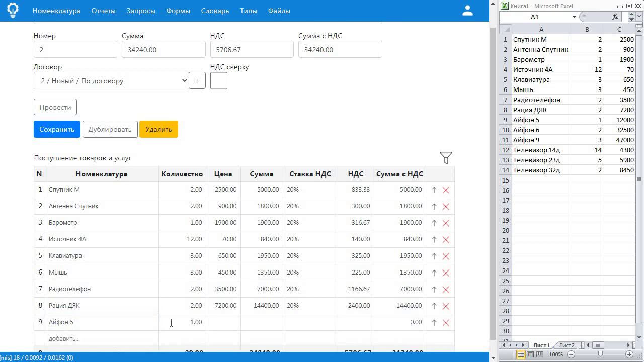The width and height of the screenshot is (644, 362).
Task: Click Excel insert function fx icon
Action: point(615,17)
